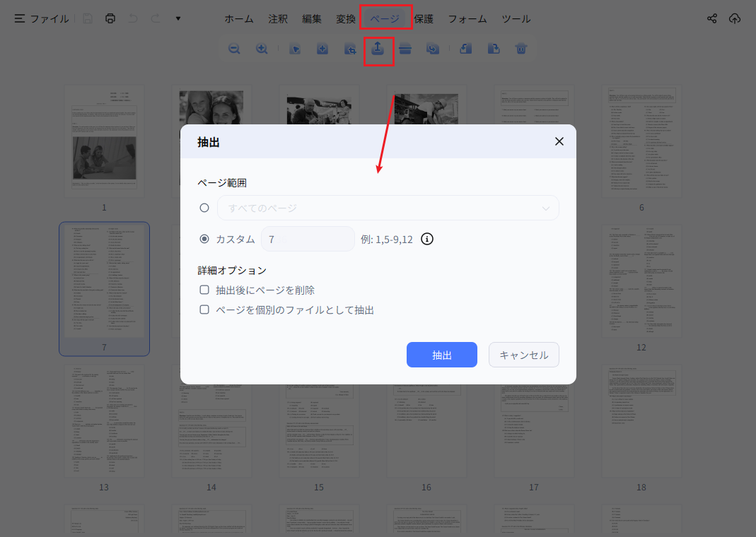Open the ファイル hamburger menu
The width and height of the screenshot is (756, 537).
(x=42, y=19)
